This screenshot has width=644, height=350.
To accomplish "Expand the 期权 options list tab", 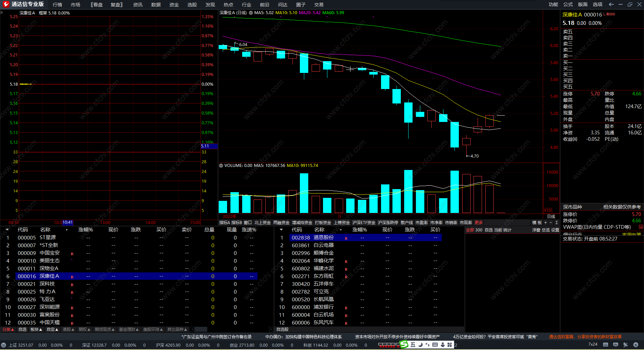I will pos(85,330).
